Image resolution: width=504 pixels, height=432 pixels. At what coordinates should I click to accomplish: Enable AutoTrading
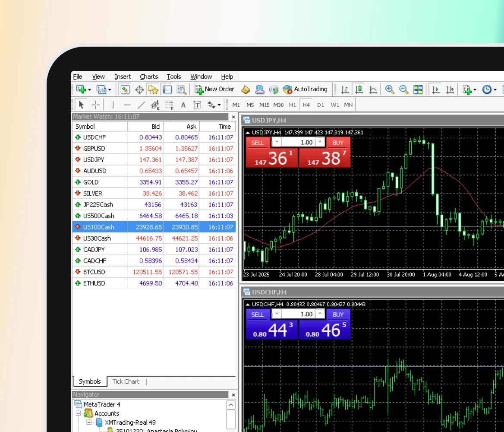pyautogui.click(x=302, y=89)
